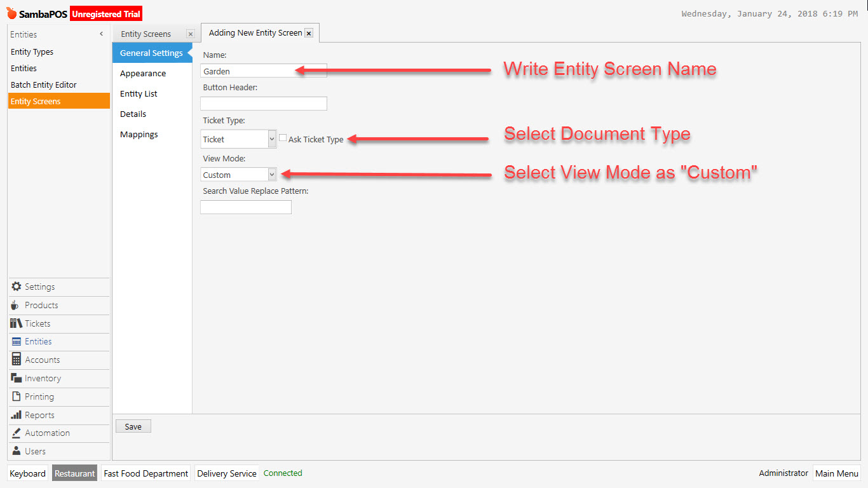Enable the Ask Ticket Type checkbox

pos(282,137)
